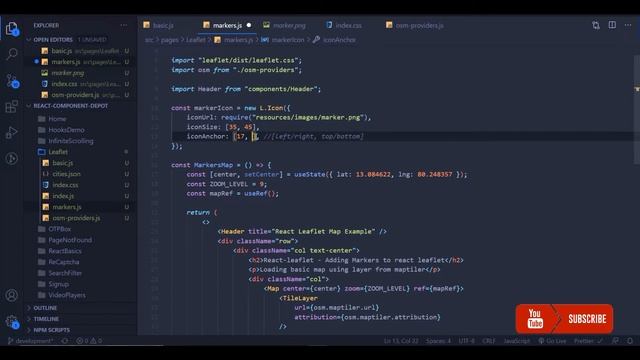Image resolution: width=640 pixels, height=360 pixels.
Task: Open osm-providers.js in the Leaflet folder tree
Action: coord(76,218)
